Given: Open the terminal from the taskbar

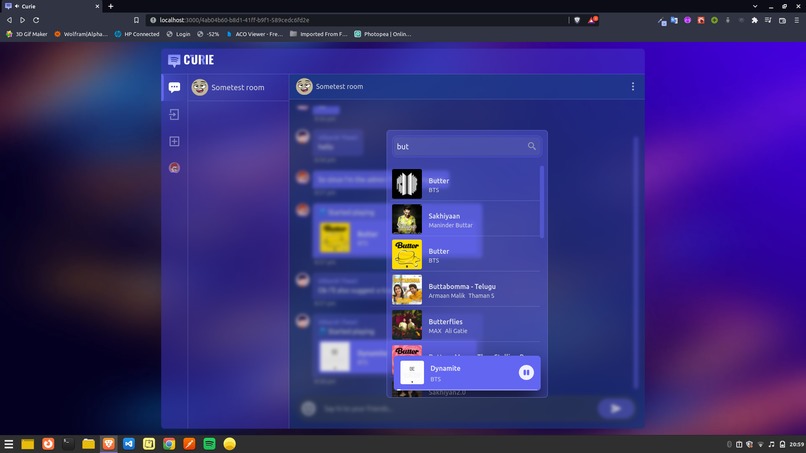Looking at the screenshot, I should point(68,444).
